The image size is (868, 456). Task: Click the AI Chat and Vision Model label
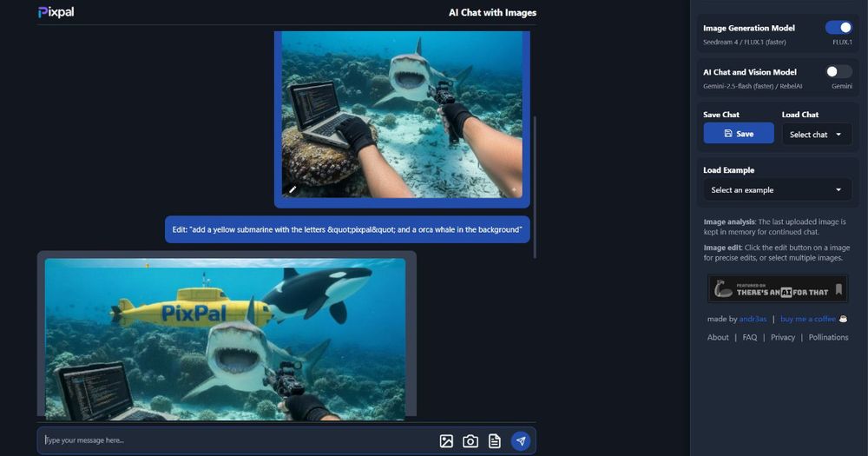pos(750,72)
